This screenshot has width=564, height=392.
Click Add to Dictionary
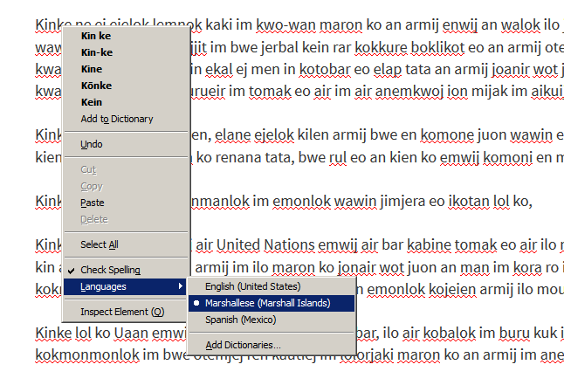pyautogui.click(x=126, y=119)
